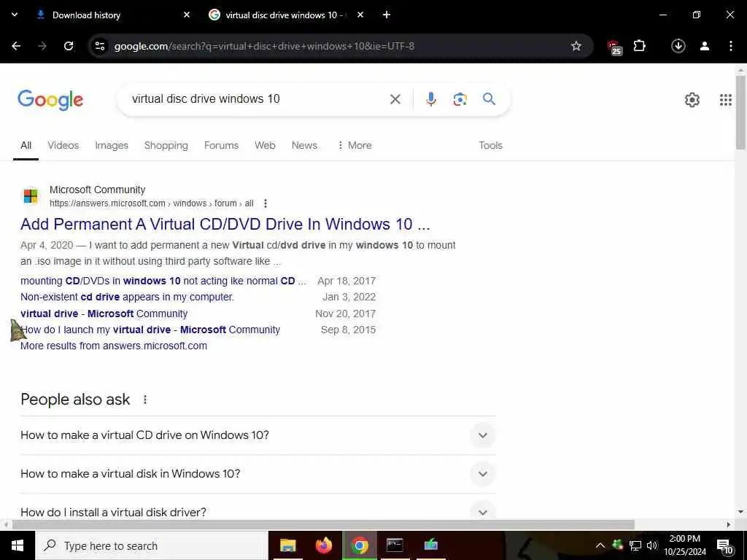
Task: Open the tab search dropdown arrow
Action: [x=15, y=15]
